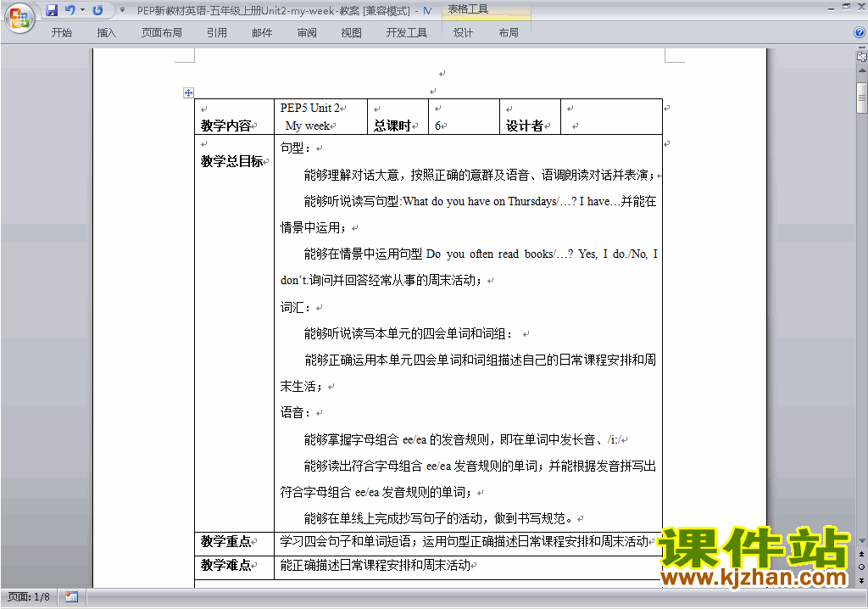Click the Undo icon

(70, 10)
